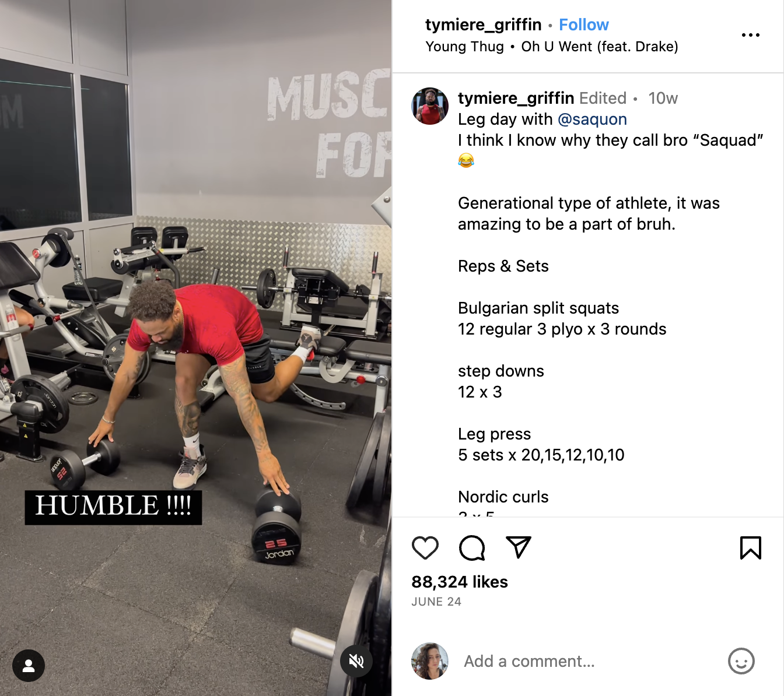
Task: Open the Young Thug Oh U Went audio link
Action: pos(552,47)
